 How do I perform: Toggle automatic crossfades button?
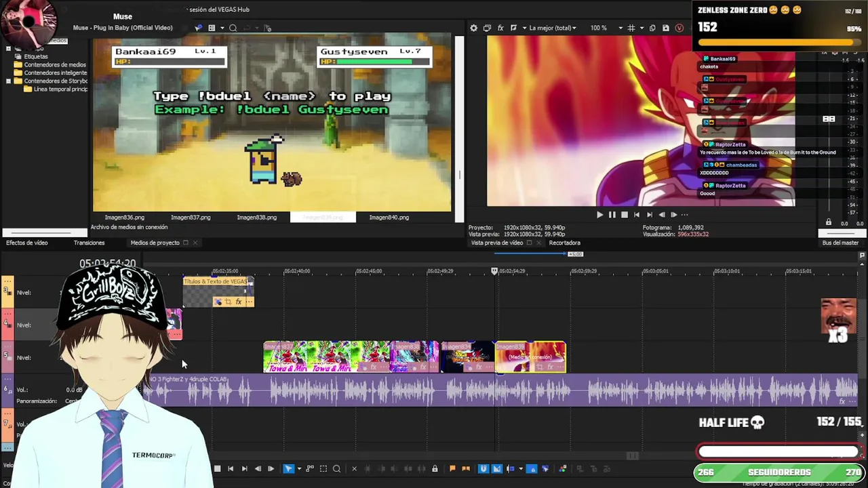[496, 468]
